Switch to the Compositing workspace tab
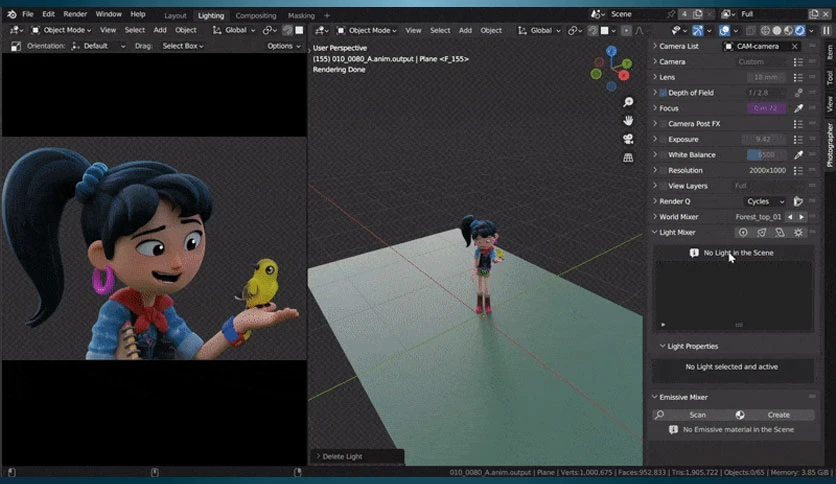This screenshot has width=836, height=484. 256,15
